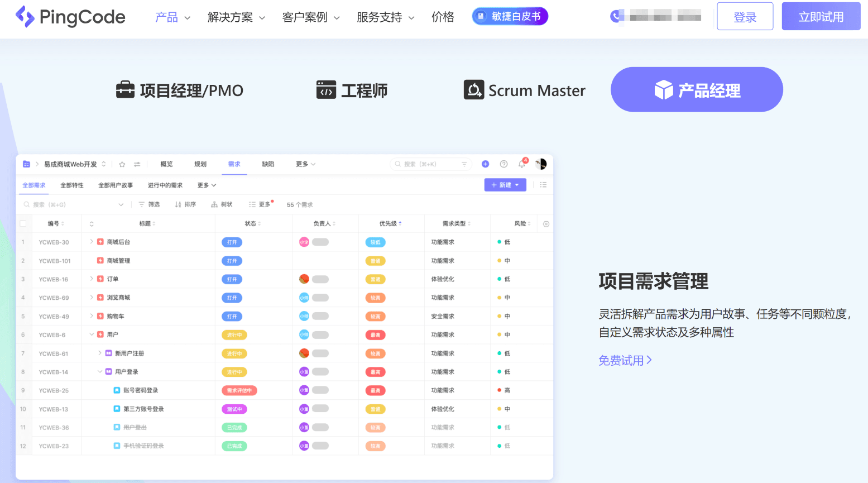868x483 pixels.
Task: Click the 登录 button
Action: [x=745, y=16]
